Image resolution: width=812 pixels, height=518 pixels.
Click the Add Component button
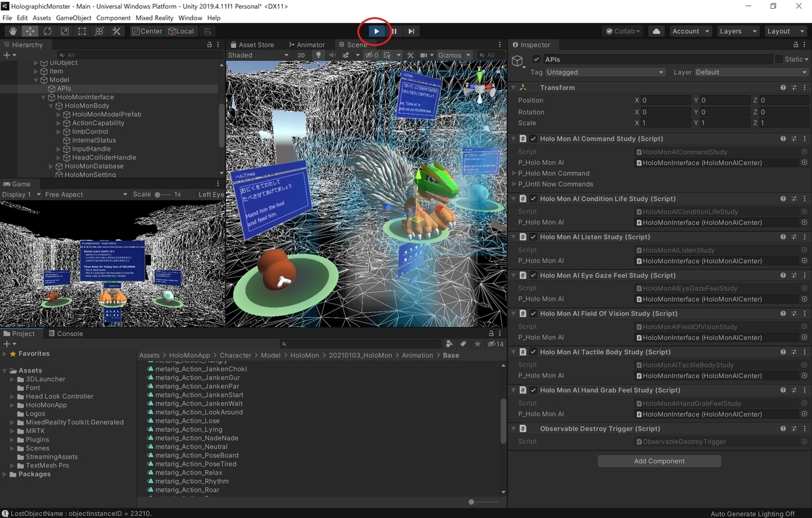pyautogui.click(x=659, y=461)
